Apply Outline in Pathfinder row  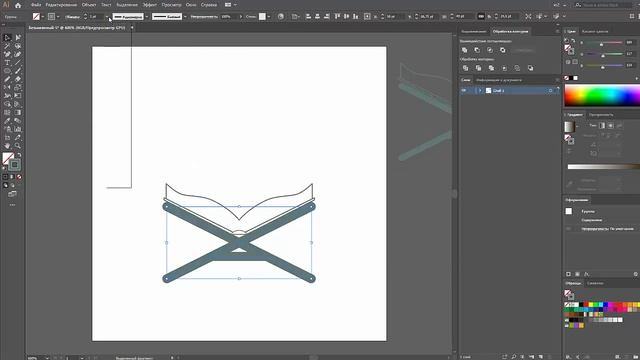(517, 68)
